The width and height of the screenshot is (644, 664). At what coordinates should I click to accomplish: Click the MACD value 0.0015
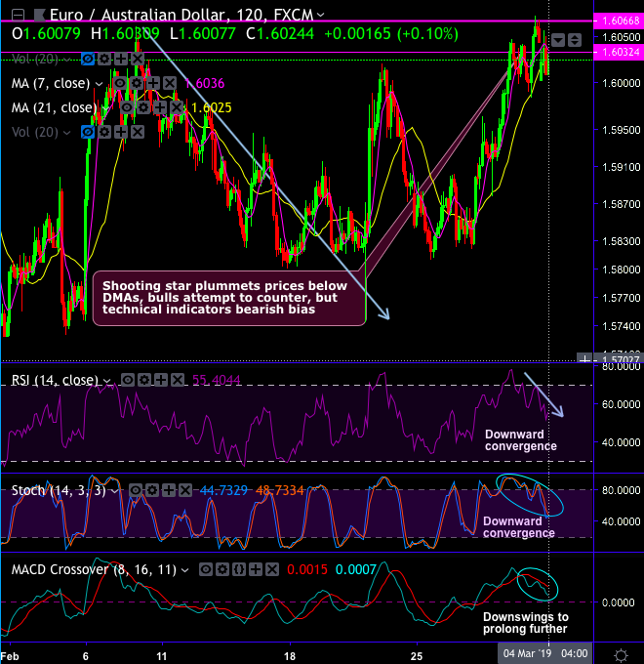[x=307, y=570]
